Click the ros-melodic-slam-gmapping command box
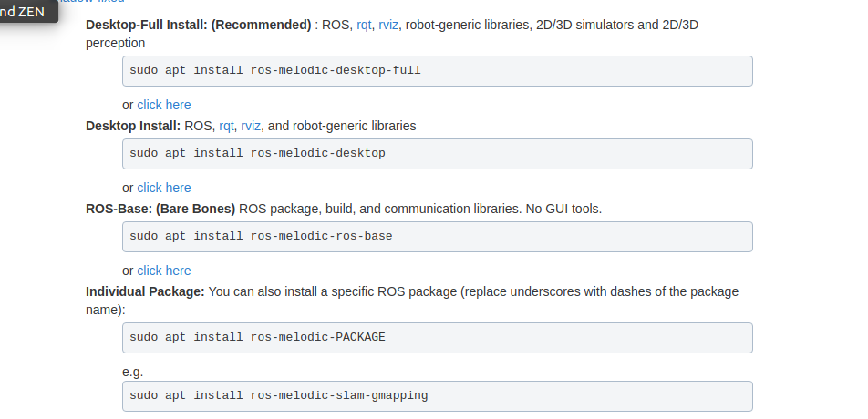Viewport: 868px width, 419px height. (438, 396)
